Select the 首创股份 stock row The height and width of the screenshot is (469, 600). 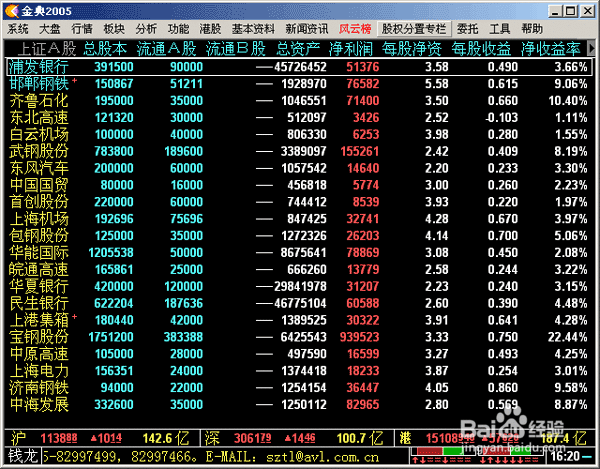(x=299, y=202)
